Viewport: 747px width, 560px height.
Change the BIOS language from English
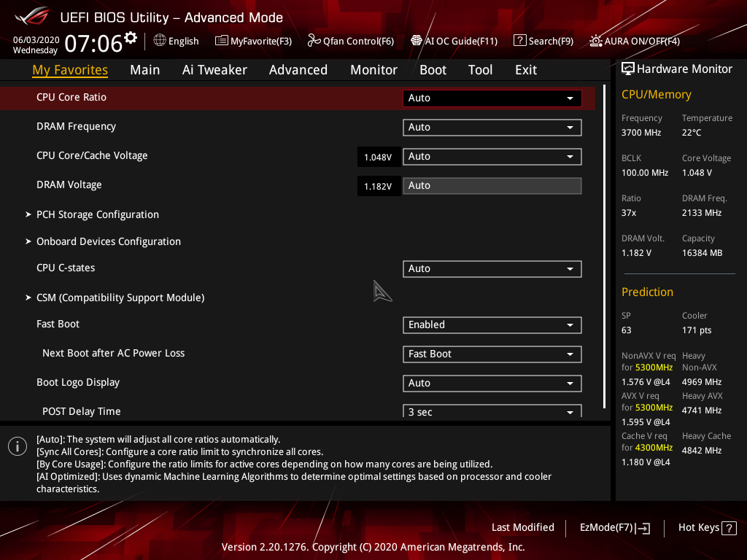tap(176, 41)
